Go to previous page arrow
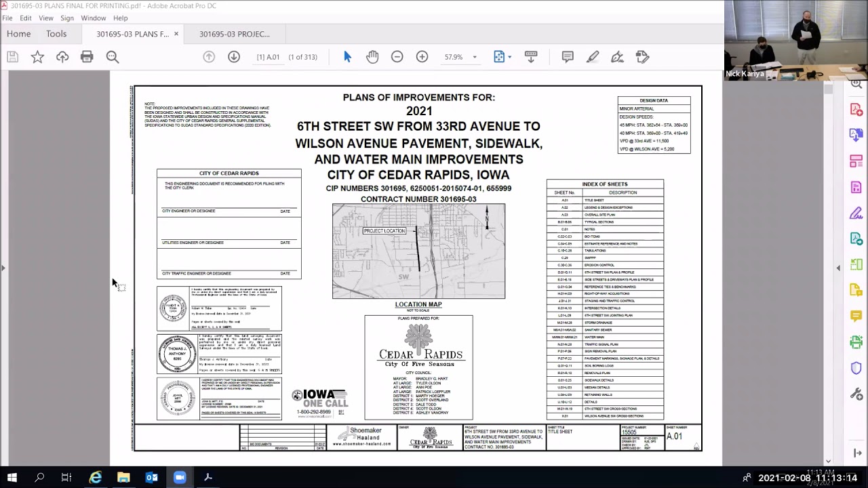The width and height of the screenshot is (868, 488). 209,57
